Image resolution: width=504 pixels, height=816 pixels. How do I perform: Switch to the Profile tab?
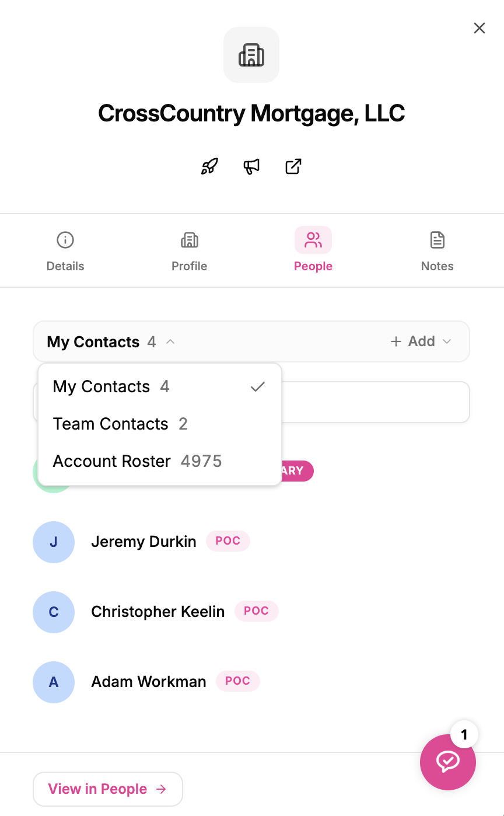click(190, 251)
